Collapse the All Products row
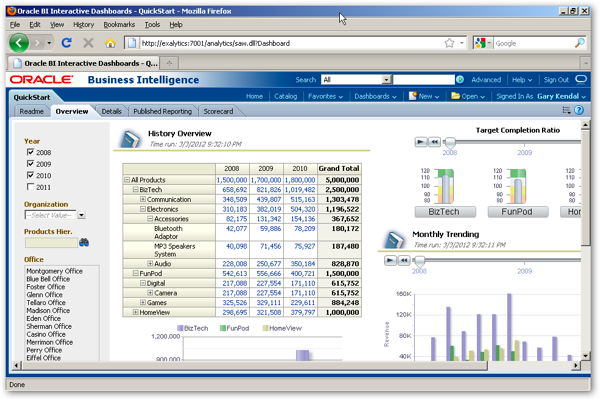Viewport: 600px width, 400px height. click(127, 180)
